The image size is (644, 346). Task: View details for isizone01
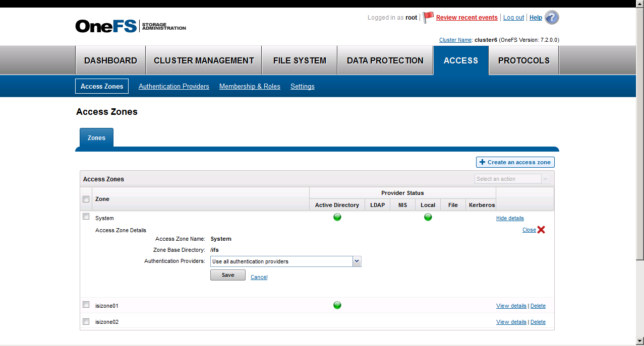(511, 306)
